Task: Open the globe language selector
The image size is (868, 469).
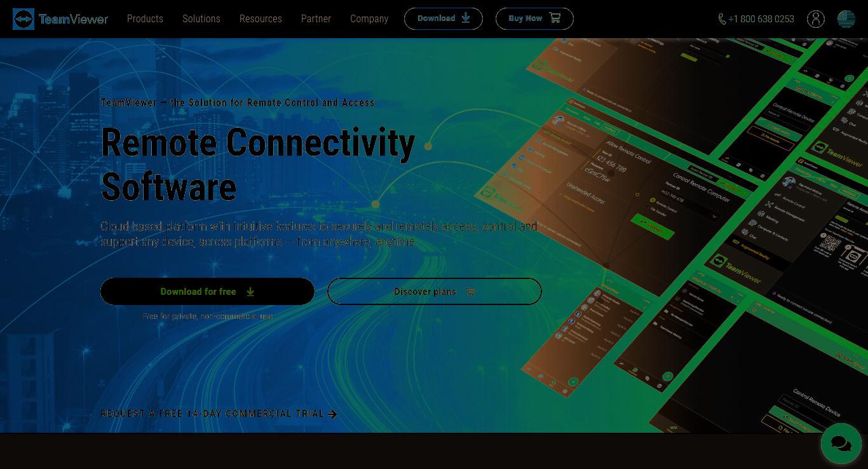Action: point(846,19)
